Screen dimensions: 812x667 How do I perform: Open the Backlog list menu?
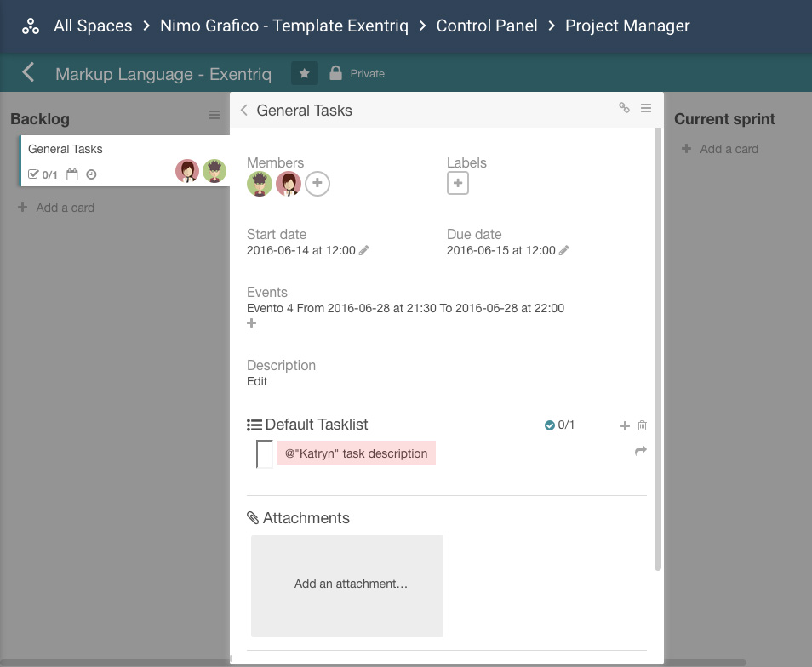(x=214, y=115)
